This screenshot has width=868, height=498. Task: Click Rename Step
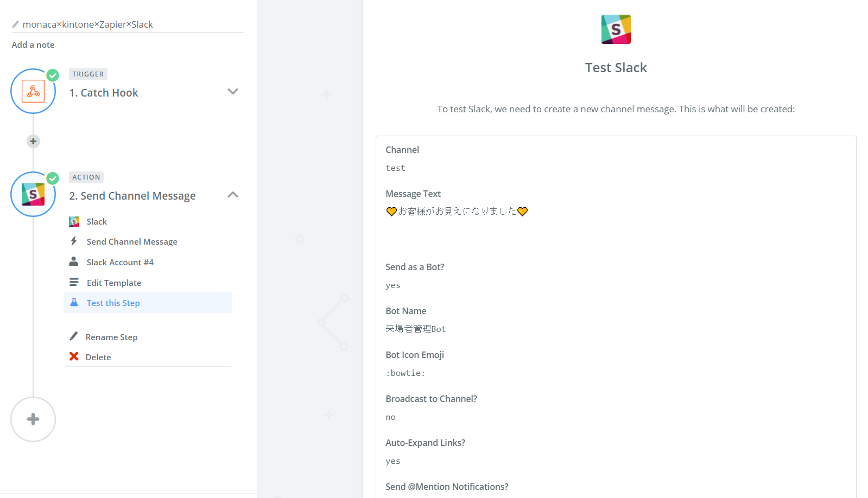coord(112,337)
